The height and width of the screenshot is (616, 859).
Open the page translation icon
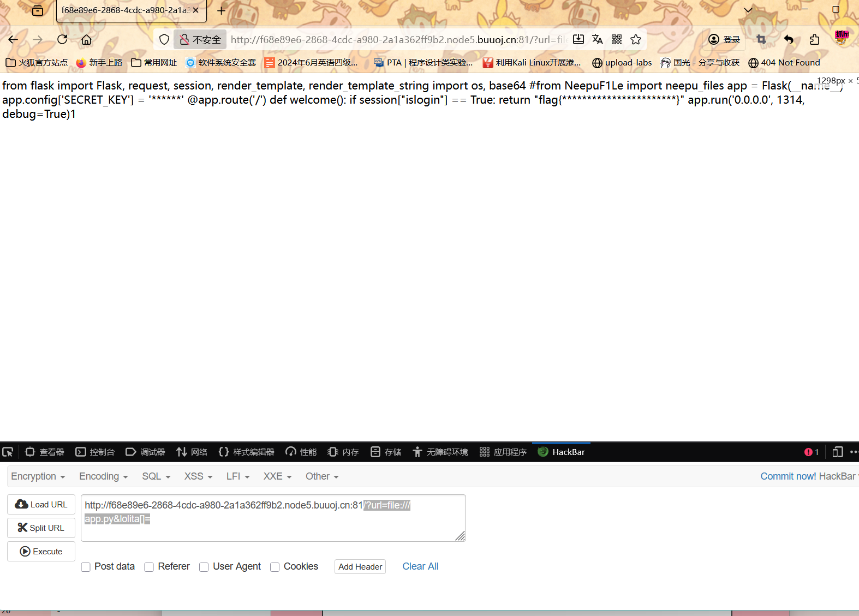tap(598, 39)
